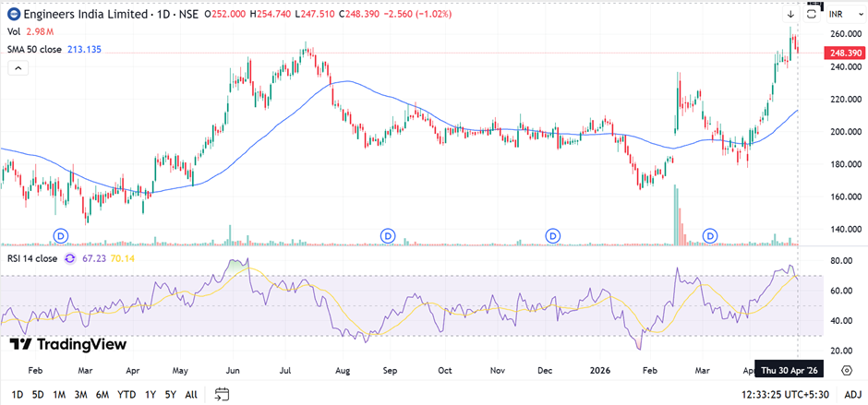Click the RSI 14 close indicator label
The image size is (868, 405).
32,259
